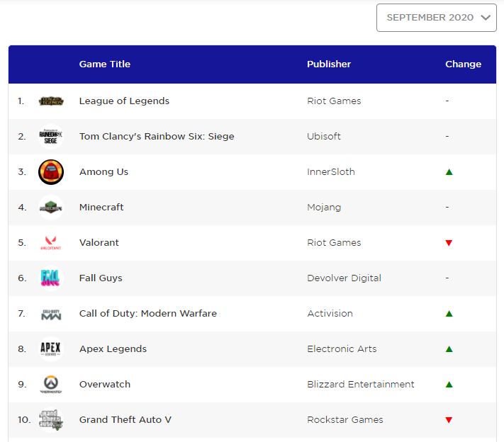This screenshot has height=442, width=504.
Task: Open the Tom Clancy's Rainbow Six: Siege title
Action: point(157,137)
